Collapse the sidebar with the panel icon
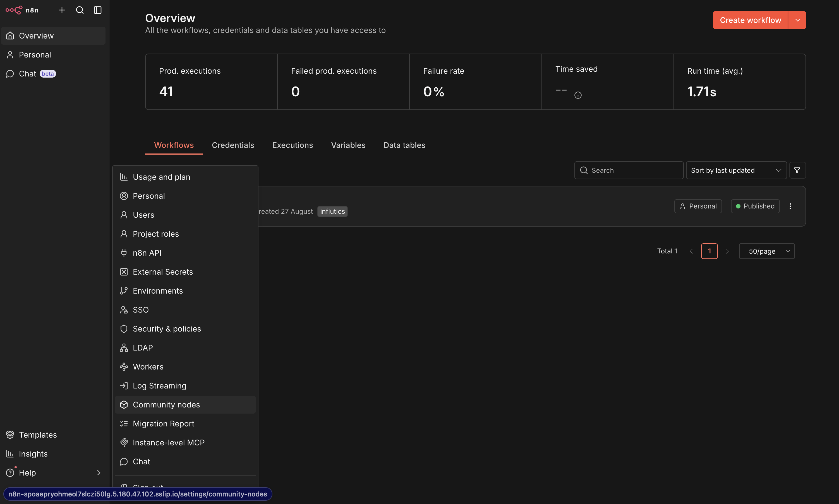This screenshot has height=504, width=839. tap(98, 10)
